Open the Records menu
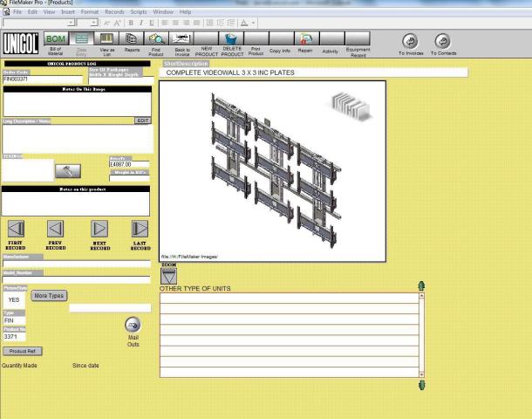The image size is (532, 419). (114, 12)
